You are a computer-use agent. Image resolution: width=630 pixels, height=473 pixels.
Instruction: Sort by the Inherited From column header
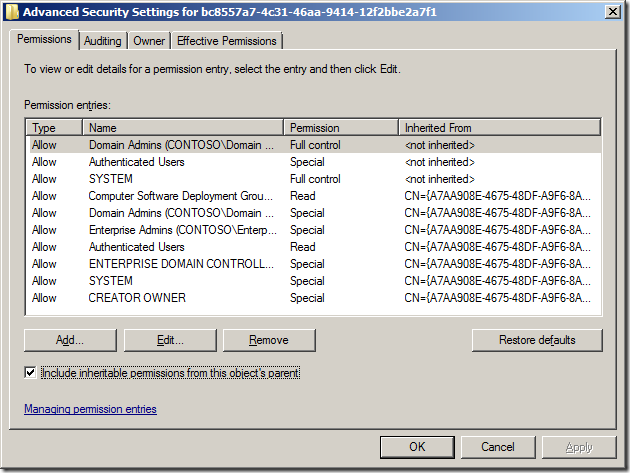(498, 128)
